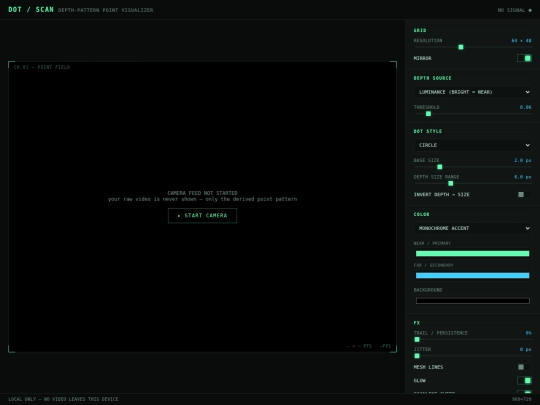Click the FX section heading

(417, 323)
